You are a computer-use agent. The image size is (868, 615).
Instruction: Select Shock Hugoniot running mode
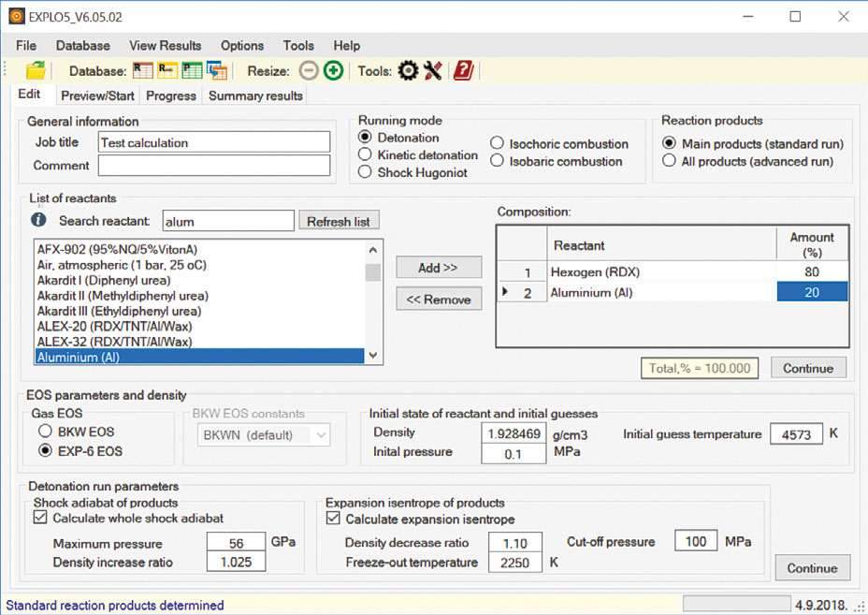365,172
